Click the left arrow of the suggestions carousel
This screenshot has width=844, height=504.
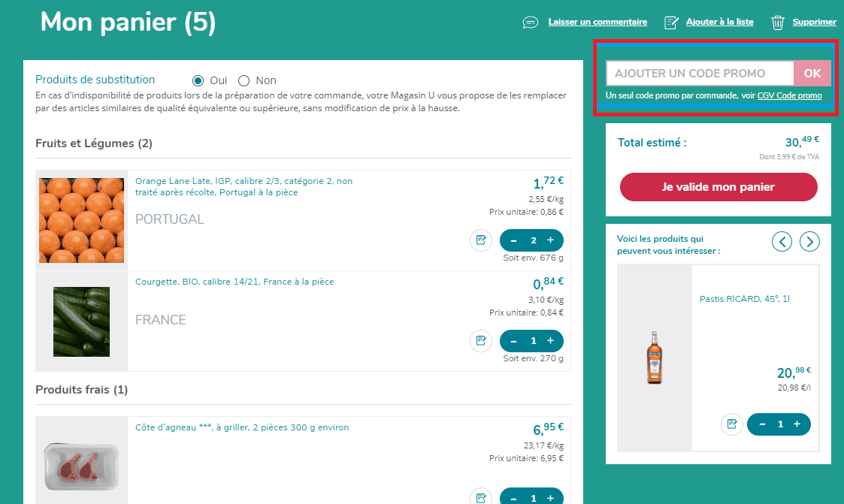click(782, 241)
